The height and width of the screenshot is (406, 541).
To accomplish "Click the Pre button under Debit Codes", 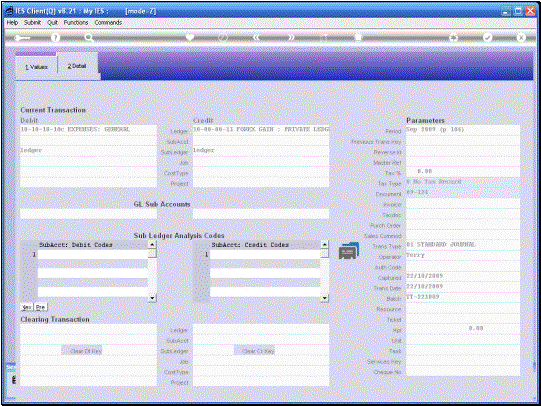I will click(x=40, y=307).
